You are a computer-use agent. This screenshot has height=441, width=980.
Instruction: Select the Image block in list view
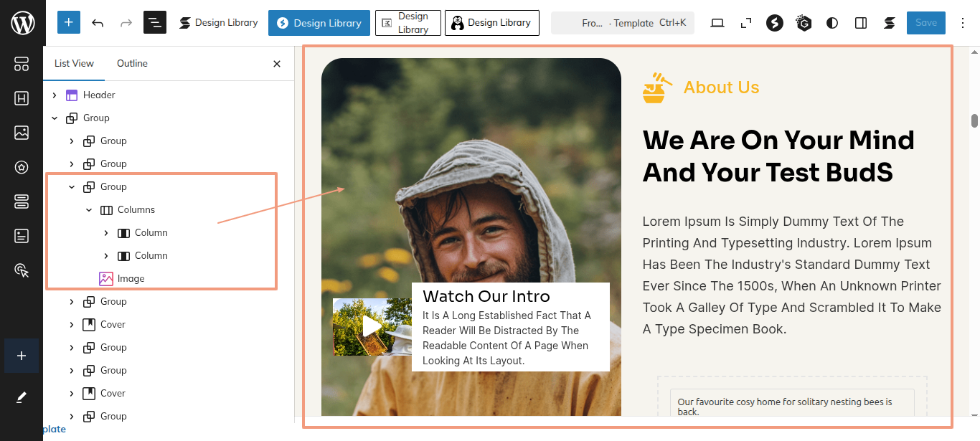coord(131,278)
